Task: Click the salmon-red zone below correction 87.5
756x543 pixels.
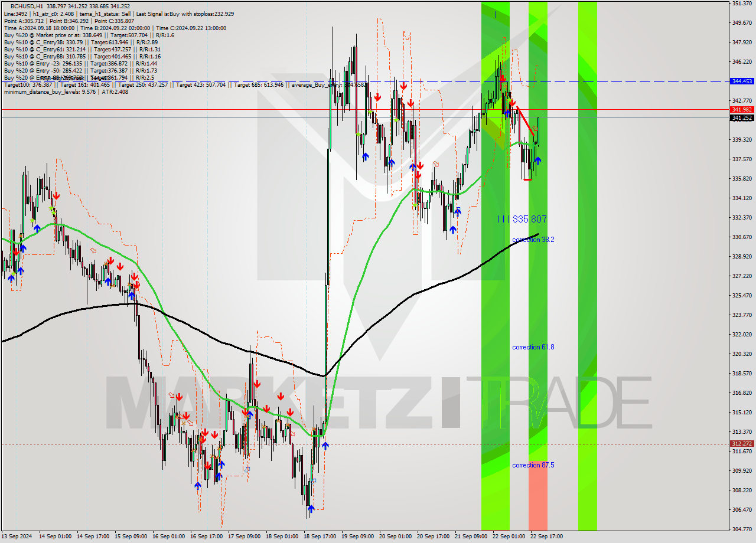Action: tap(538, 496)
